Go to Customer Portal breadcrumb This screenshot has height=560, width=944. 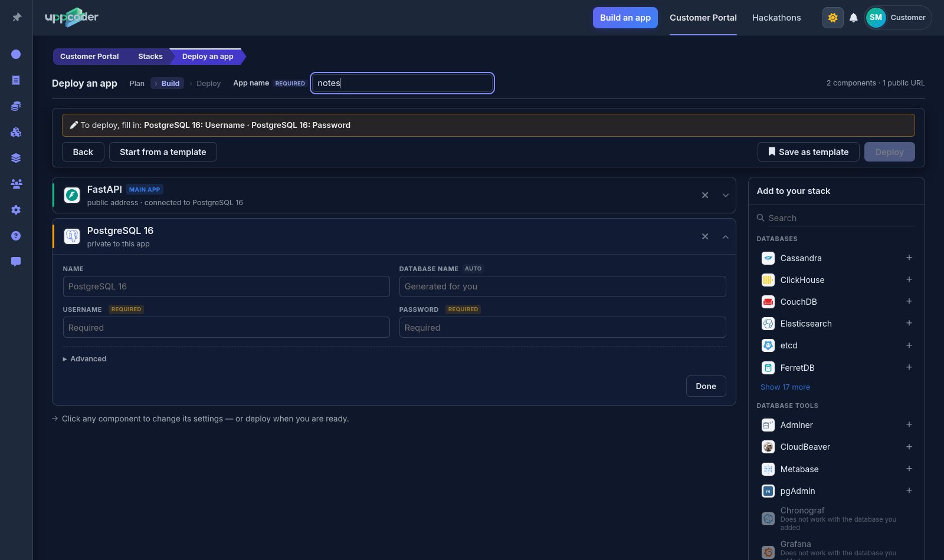89,57
